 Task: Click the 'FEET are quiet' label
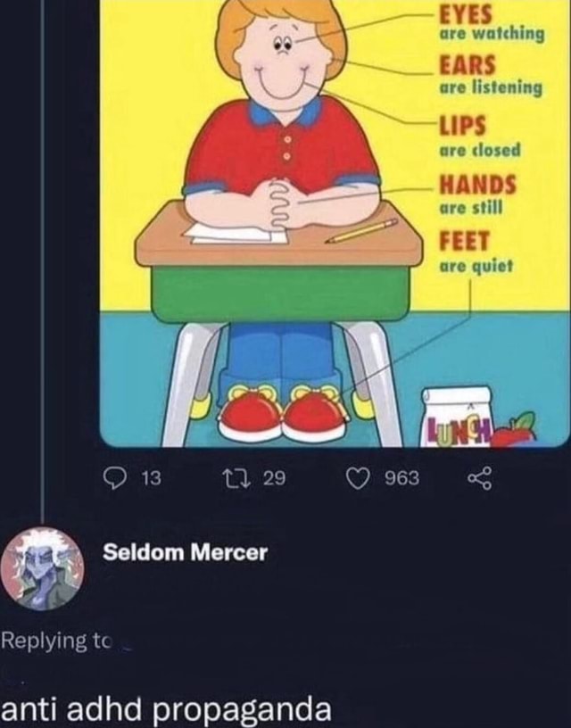(x=471, y=252)
